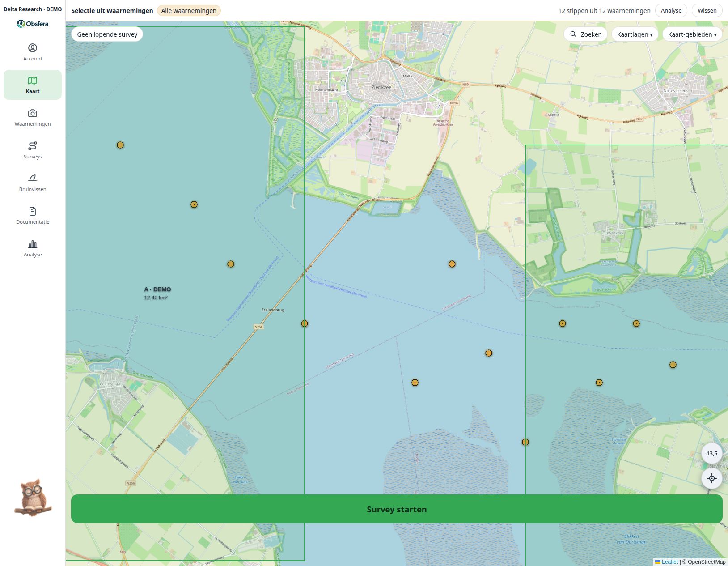Expand the Kaartlagen dropdown

click(635, 34)
